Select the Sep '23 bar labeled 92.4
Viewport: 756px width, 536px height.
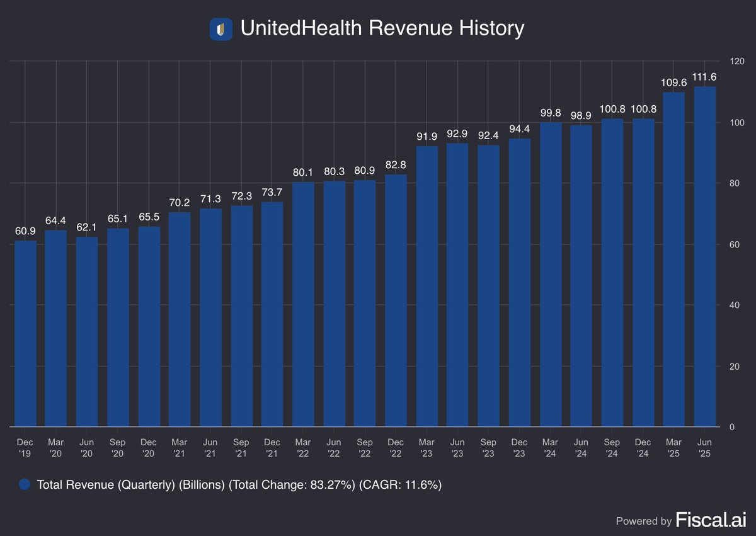[x=490, y=285]
